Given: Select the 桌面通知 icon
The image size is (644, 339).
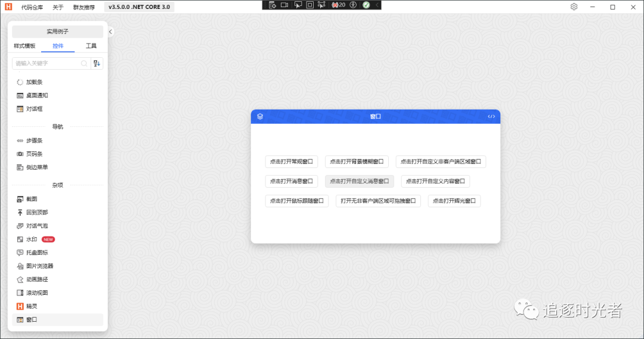Looking at the screenshot, I should pos(20,96).
